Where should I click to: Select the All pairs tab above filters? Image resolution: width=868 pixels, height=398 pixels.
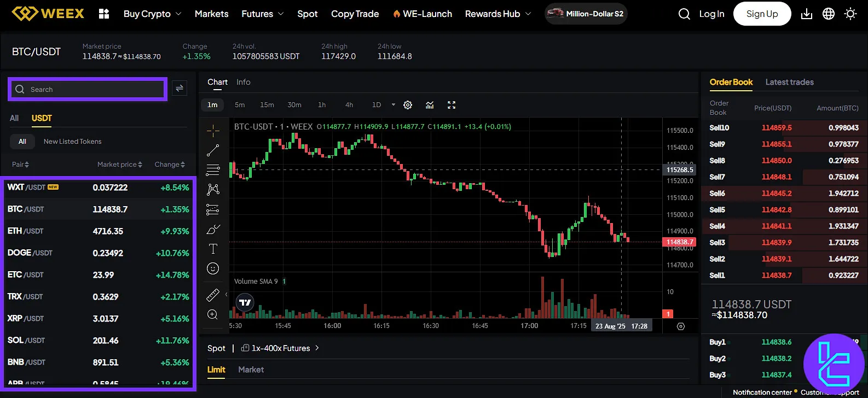[14, 118]
